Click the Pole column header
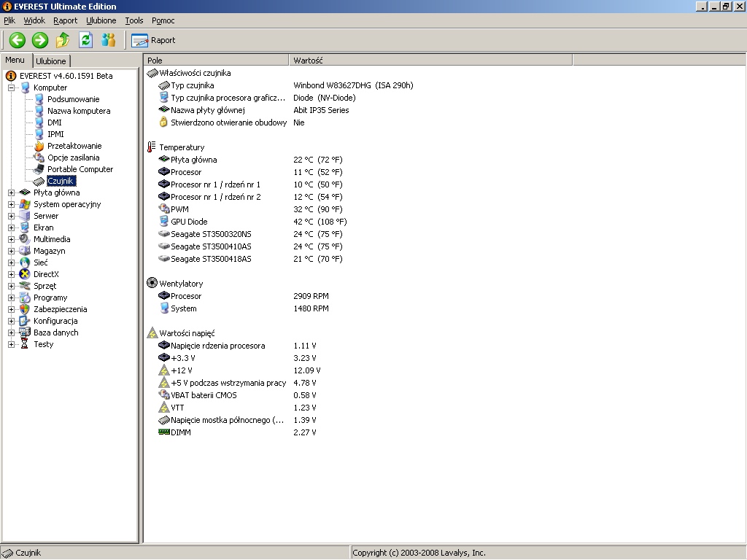This screenshot has height=560, width=747. (216, 61)
